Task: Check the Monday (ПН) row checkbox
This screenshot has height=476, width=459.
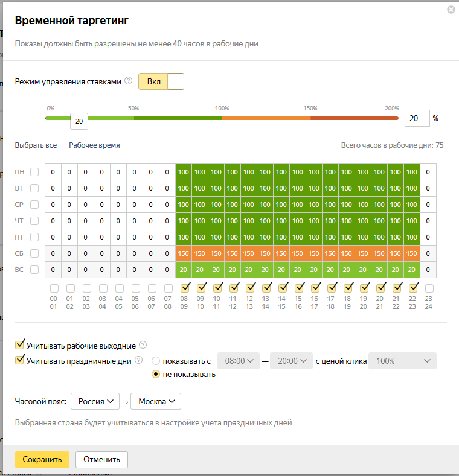Action: tap(34, 172)
